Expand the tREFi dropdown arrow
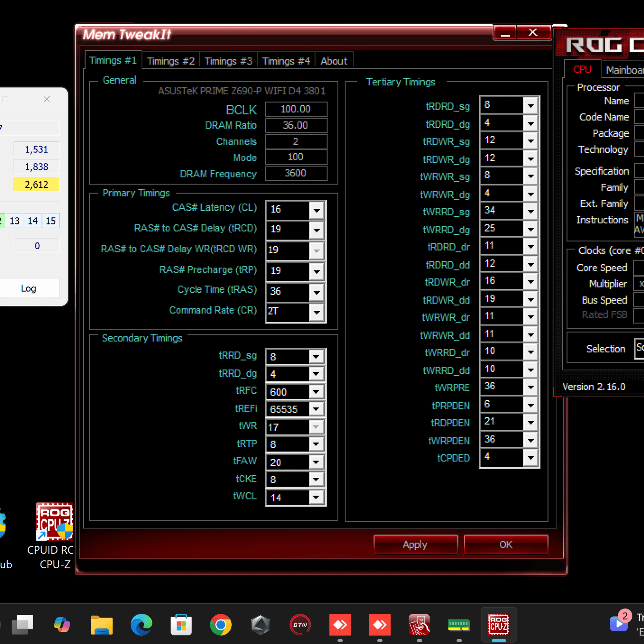 [316, 409]
